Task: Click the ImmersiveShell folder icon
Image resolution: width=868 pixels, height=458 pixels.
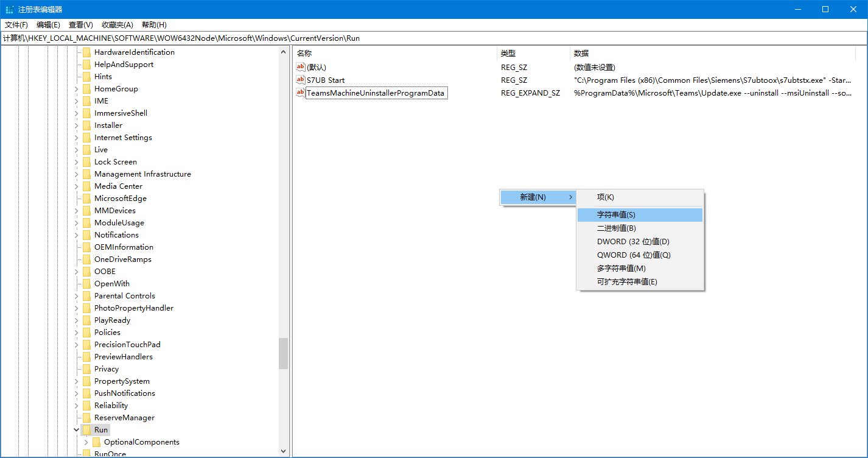Action: pos(86,113)
